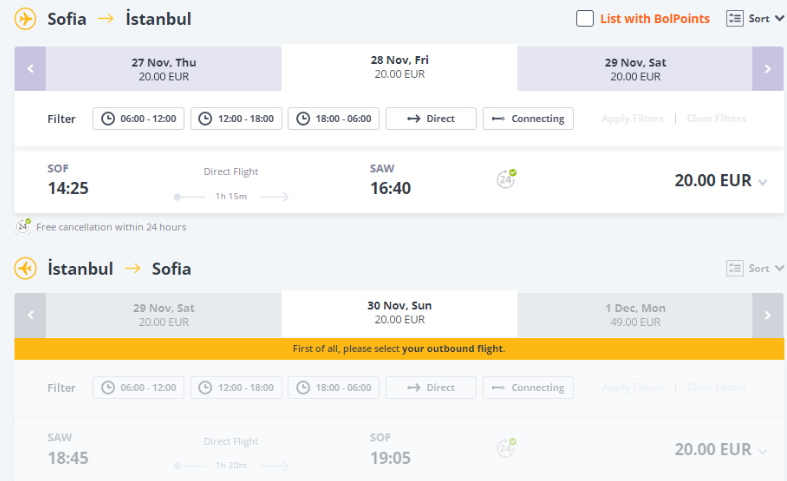
Task: Enable the List with BolPoints checkbox
Action: click(x=585, y=18)
